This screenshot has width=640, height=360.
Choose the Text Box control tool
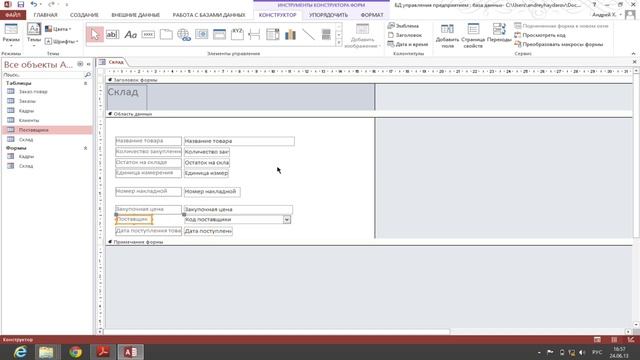coord(112,35)
